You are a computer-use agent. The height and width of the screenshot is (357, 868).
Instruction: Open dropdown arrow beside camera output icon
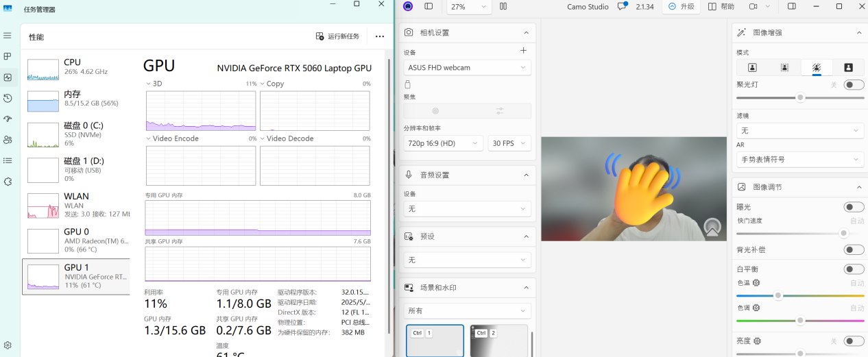tap(767, 6)
